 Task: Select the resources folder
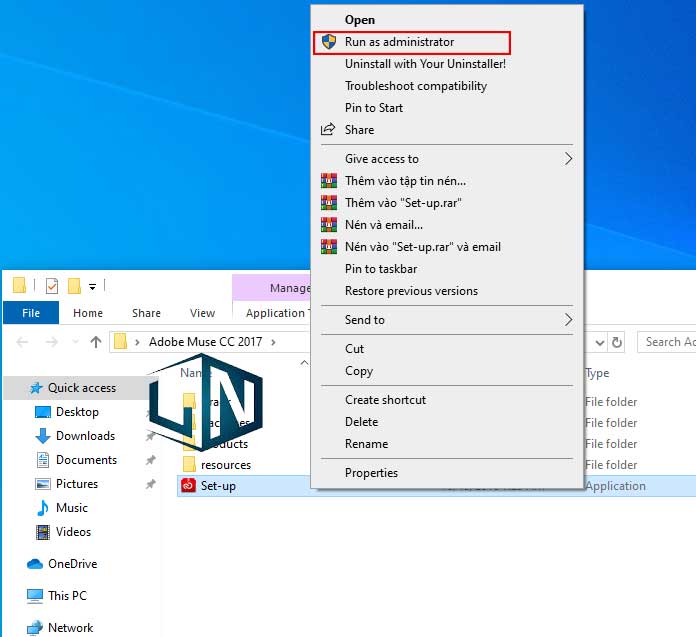tap(226, 465)
